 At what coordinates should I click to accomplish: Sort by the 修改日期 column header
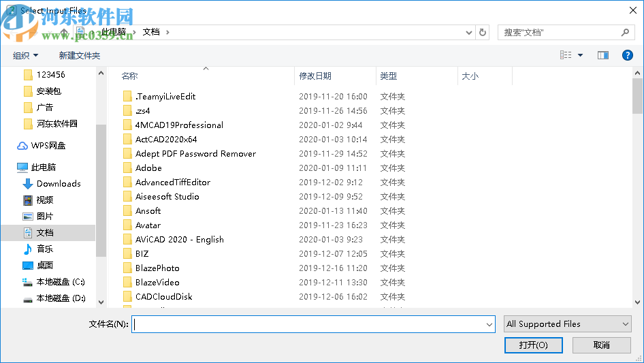[315, 76]
